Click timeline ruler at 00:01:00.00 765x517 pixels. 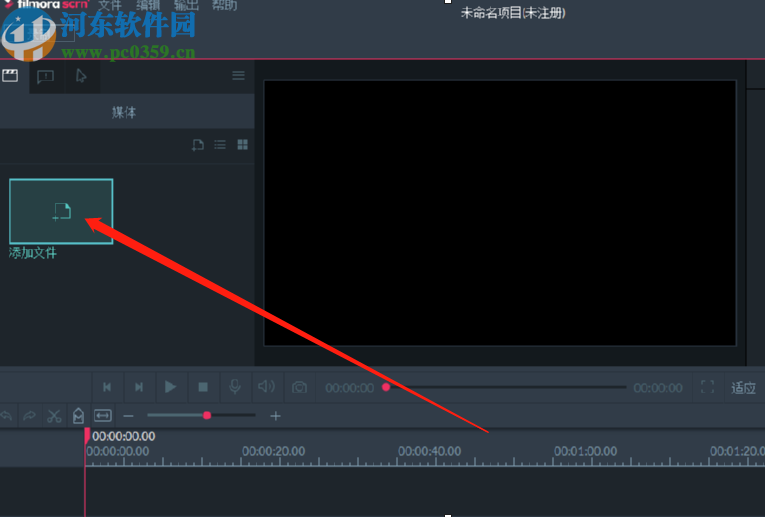coord(585,451)
